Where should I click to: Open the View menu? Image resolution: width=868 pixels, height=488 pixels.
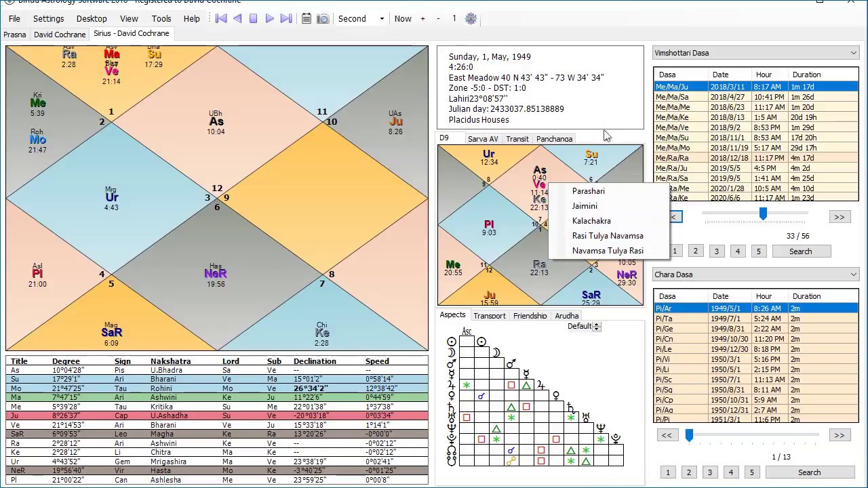pyautogui.click(x=129, y=18)
